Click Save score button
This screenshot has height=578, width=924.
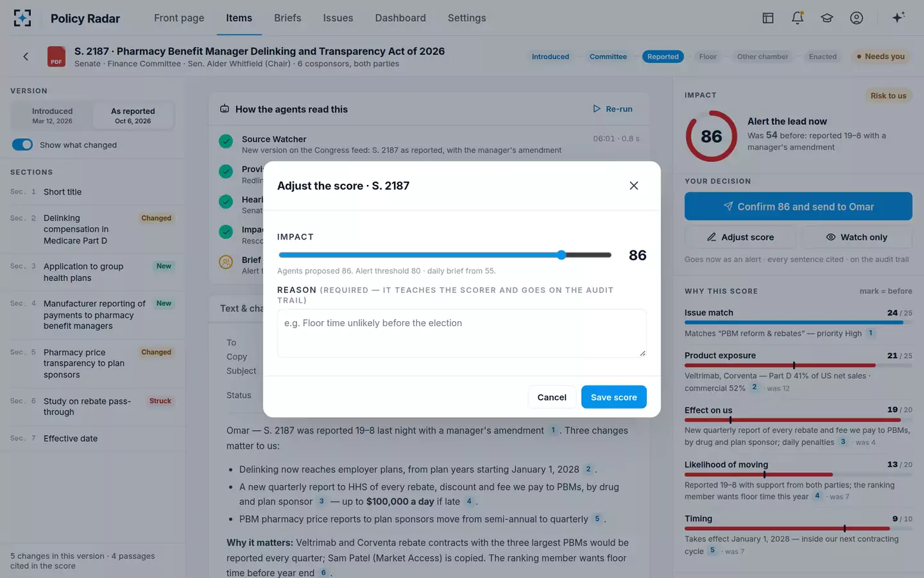point(614,397)
